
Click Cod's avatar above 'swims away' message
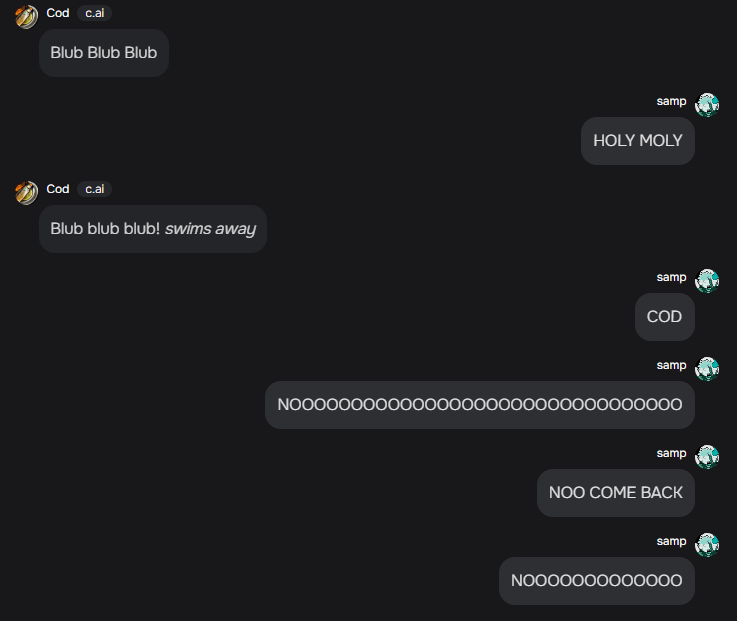click(x=26, y=193)
